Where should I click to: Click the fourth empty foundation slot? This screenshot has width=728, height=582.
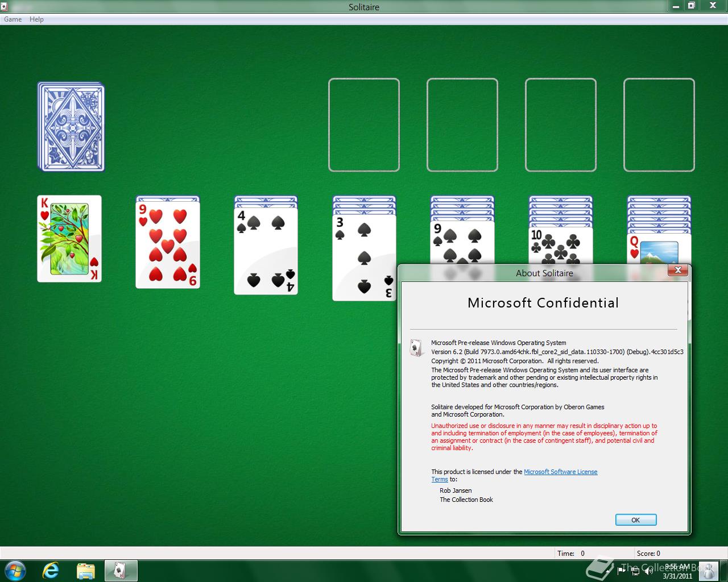click(x=659, y=125)
